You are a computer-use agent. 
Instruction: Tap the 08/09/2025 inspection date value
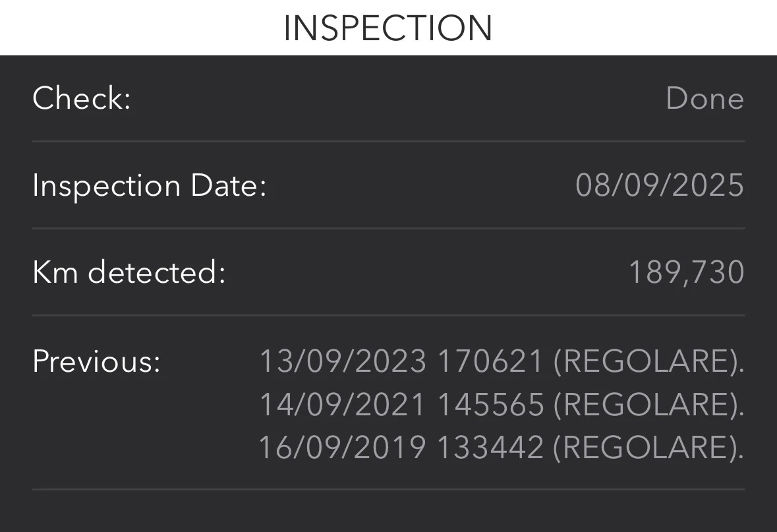click(660, 186)
